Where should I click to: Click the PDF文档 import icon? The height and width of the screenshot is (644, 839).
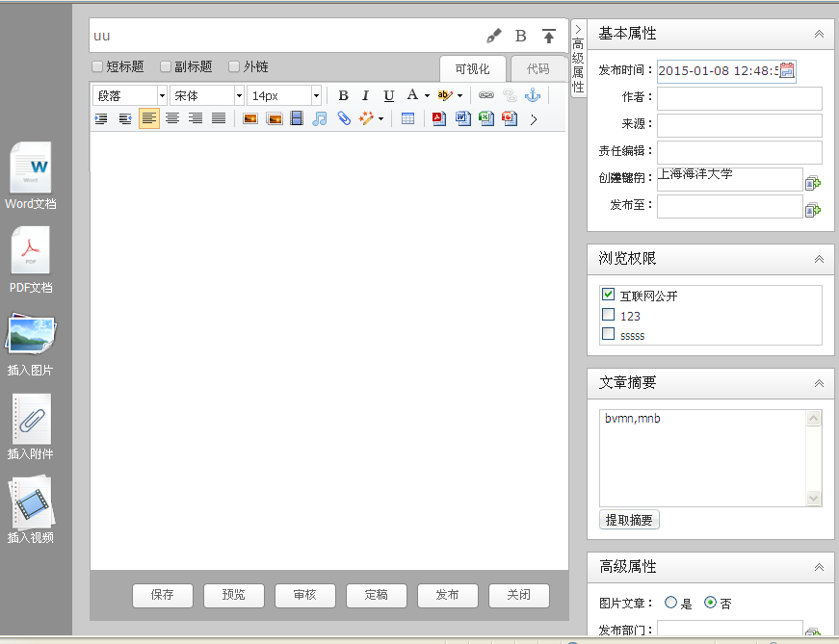(x=30, y=252)
